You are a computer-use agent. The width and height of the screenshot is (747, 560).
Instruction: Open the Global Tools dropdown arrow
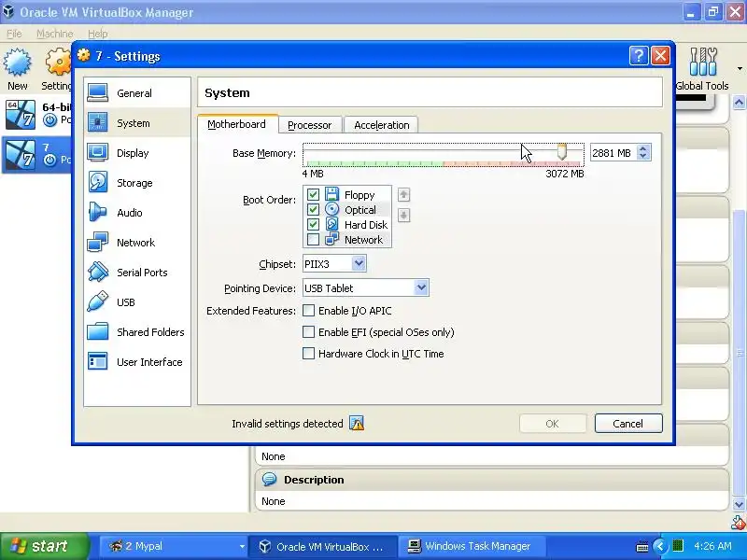[x=740, y=69]
